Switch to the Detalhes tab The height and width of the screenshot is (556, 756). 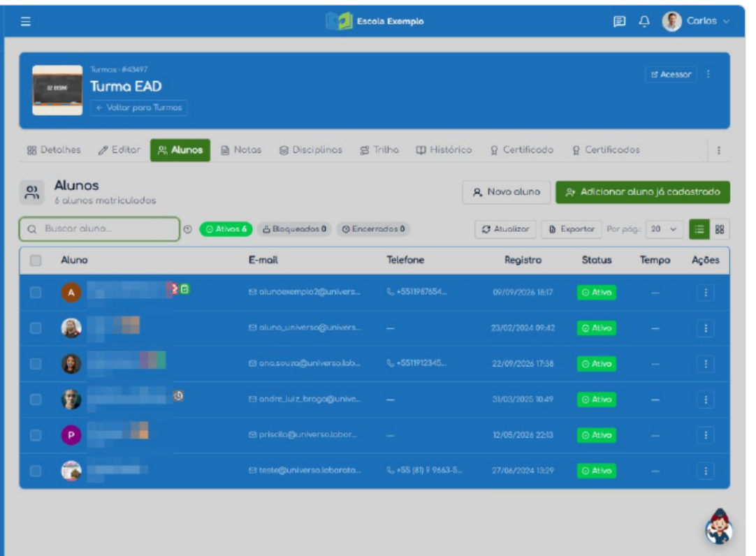tap(54, 150)
